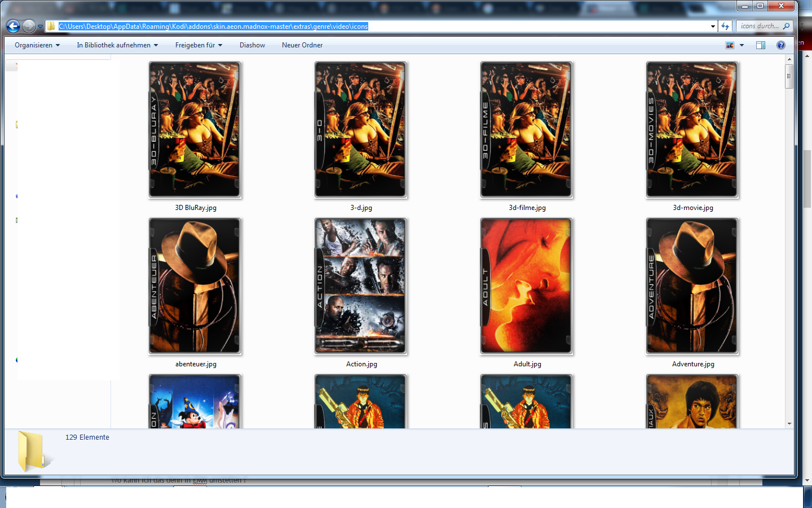Click the '129 Elemente' status text
The image size is (812, 508).
coord(87,437)
